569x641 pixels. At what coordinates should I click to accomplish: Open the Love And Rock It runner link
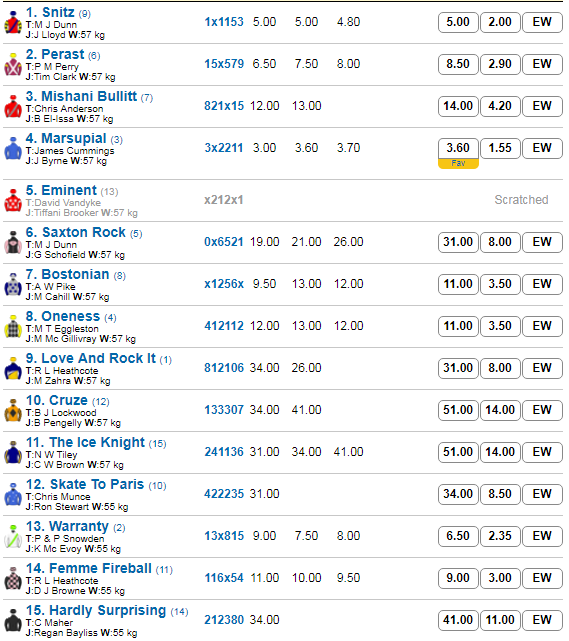tap(98, 358)
